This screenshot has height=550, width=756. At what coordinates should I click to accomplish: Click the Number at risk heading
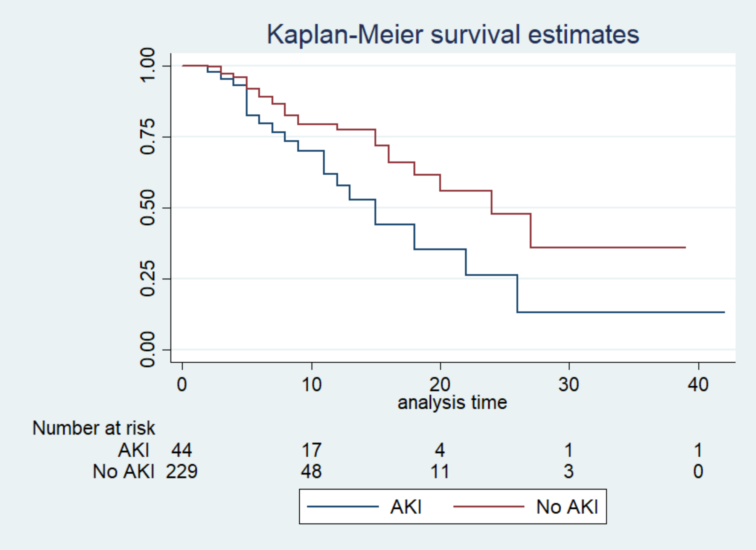tap(93, 428)
